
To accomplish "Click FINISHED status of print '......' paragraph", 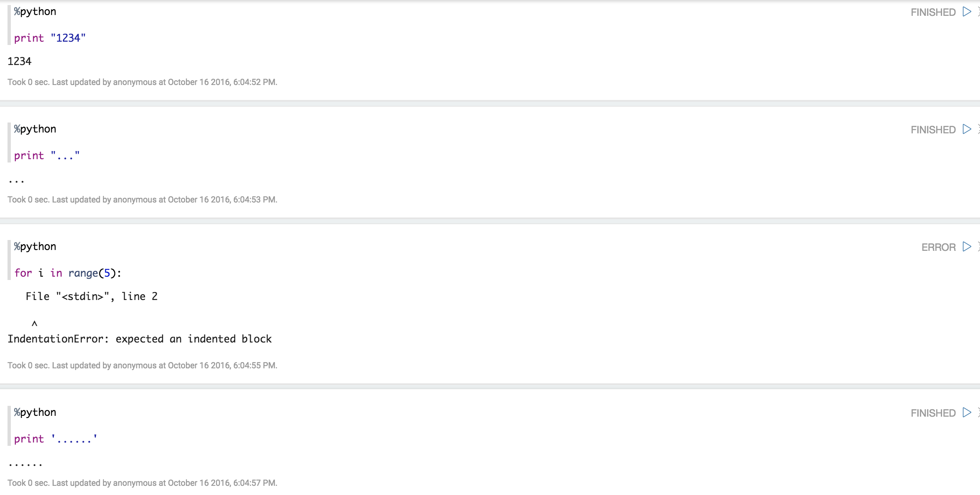I will 933,413.
